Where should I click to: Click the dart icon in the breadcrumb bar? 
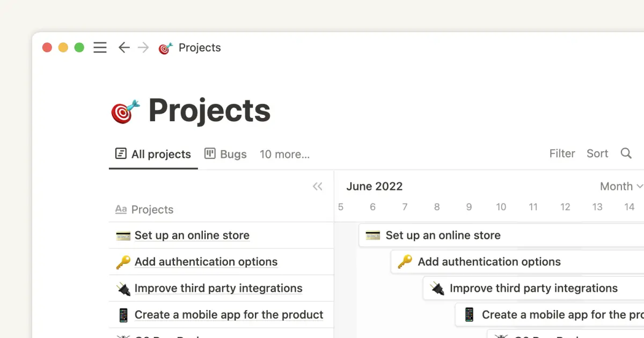(165, 47)
